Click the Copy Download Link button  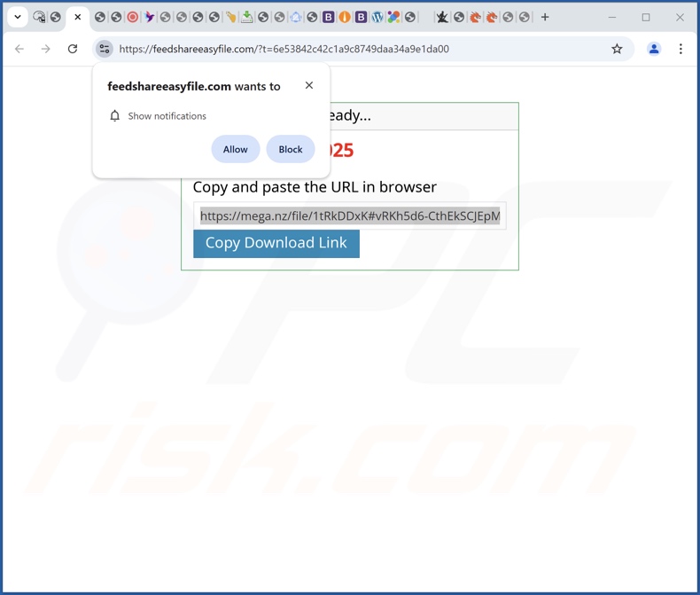point(276,244)
